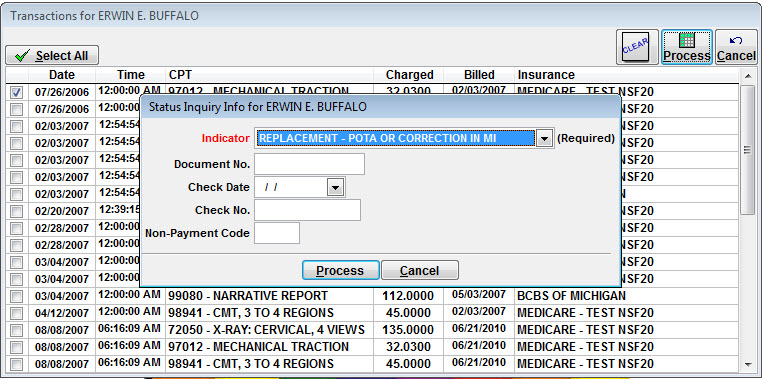Select the 32.0300 charge in the 08/08/2007 row
The width and height of the screenshot is (763, 379).
409,347
